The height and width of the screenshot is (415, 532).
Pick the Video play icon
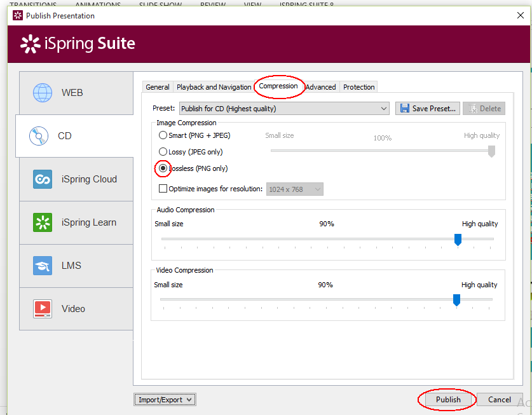click(43, 309)
